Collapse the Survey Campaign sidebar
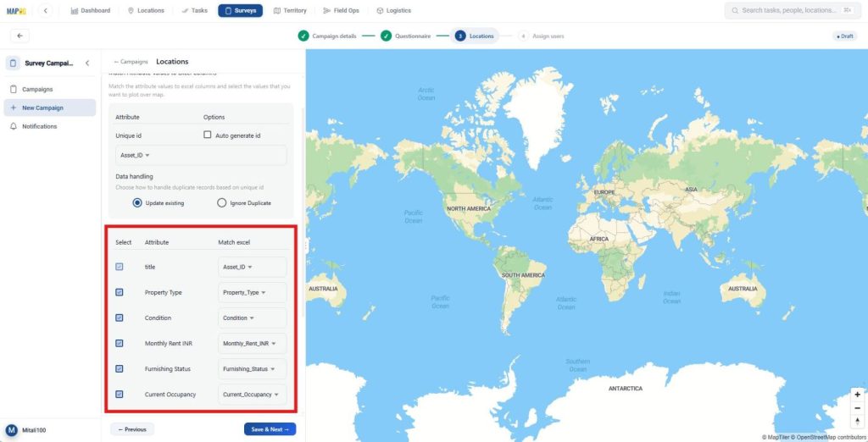This screenshot has height=442, width=868. (x=87, y=63)
